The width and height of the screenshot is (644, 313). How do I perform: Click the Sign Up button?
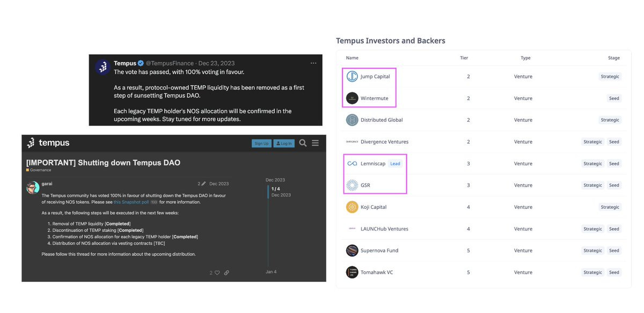tap(261, 143)
